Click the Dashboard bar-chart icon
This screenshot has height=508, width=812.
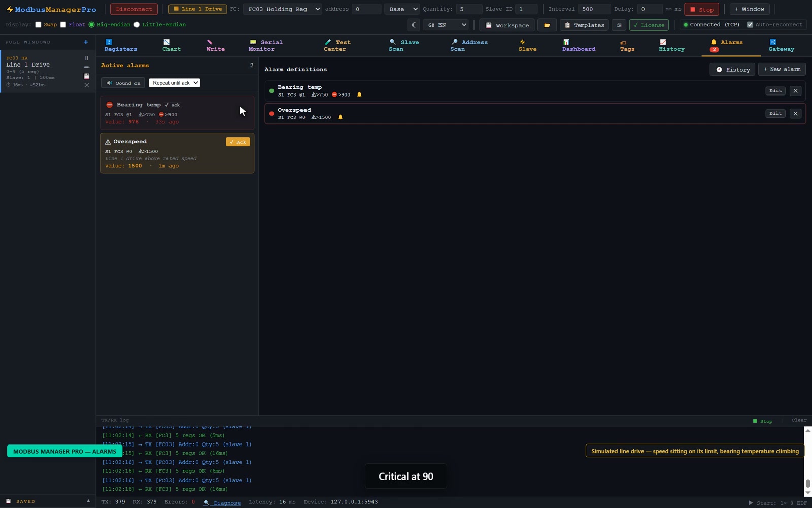pyautogui.click(x=566, y=42)
